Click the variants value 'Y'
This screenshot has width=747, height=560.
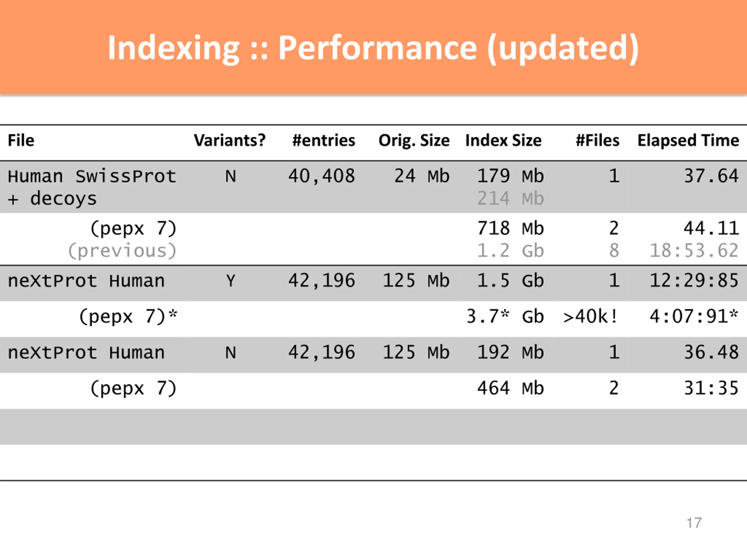pos(231,281)
